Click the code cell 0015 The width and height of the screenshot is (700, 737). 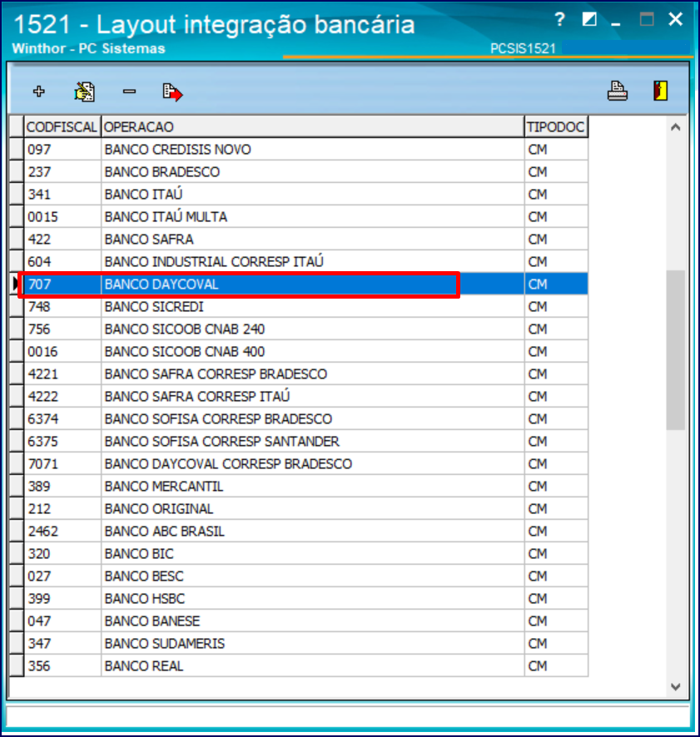pyautogui.click(x=62, y=216)
